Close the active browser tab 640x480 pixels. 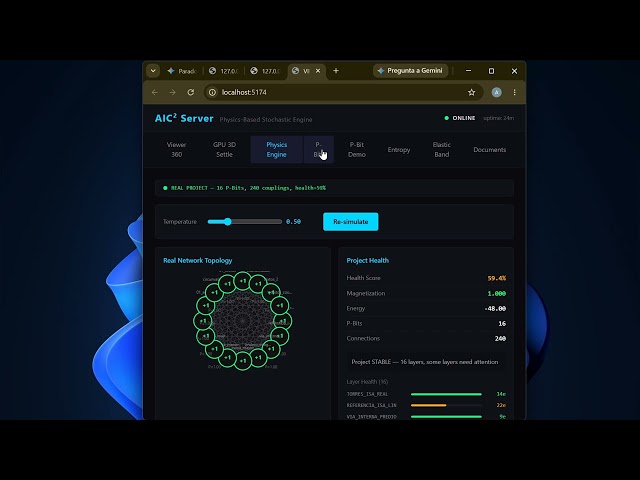point(318,71)
